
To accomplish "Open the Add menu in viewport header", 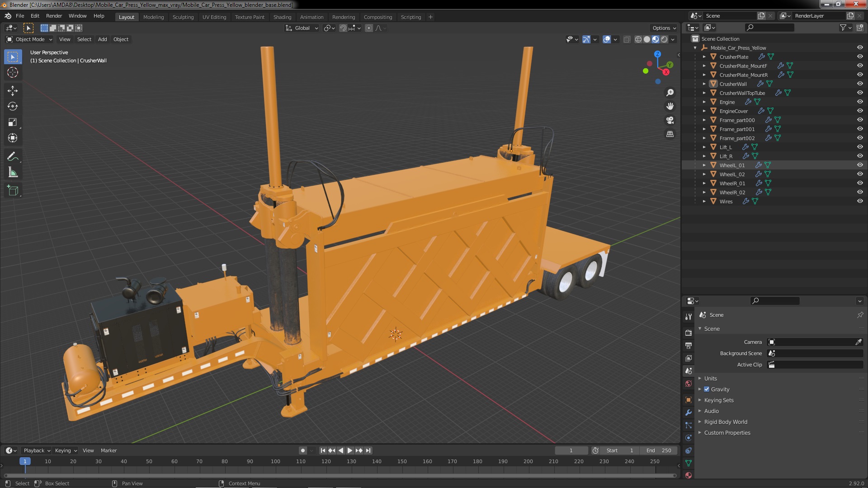I will point(103,39).
